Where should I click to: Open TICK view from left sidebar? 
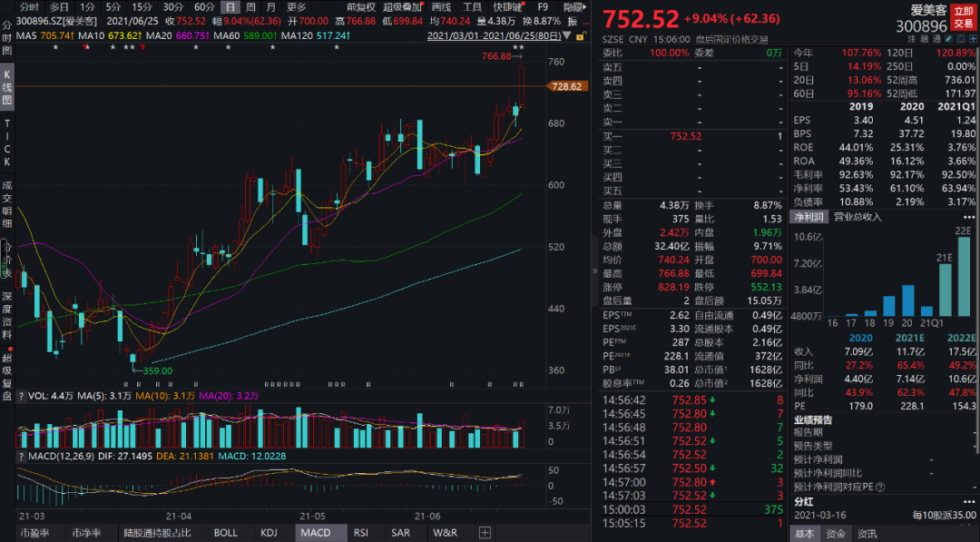(x=7, y=143)
